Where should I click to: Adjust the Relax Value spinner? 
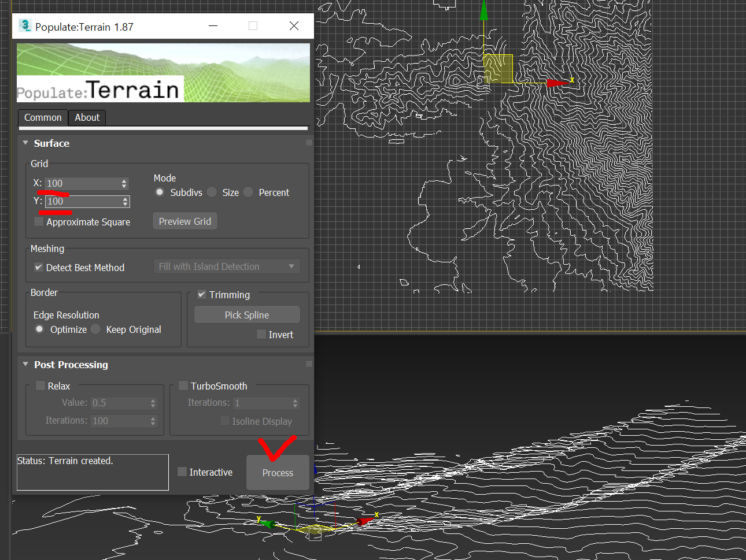click(x=153, y=403)
